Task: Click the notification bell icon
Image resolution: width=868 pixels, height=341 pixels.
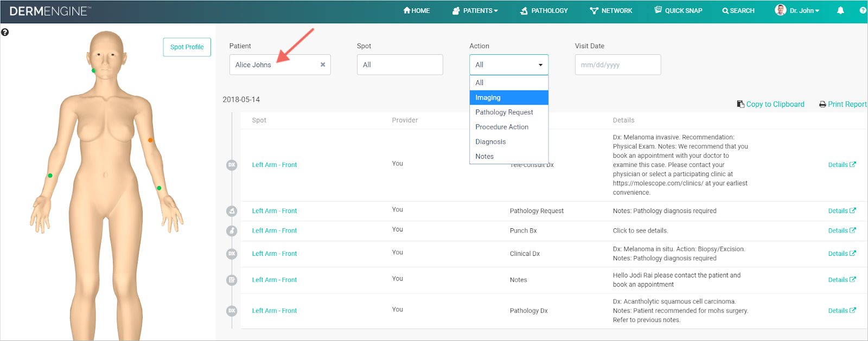Action: click(840, 10)
